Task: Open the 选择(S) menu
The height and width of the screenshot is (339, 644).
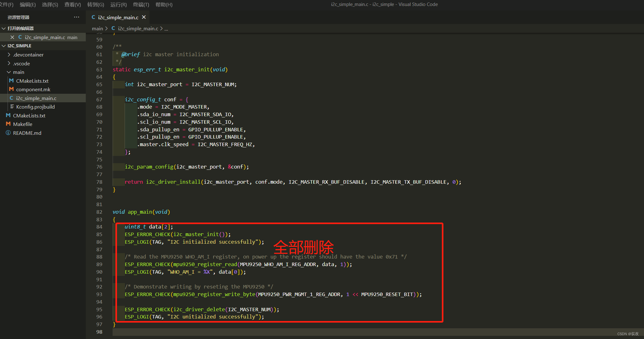Action: (50, 4)
